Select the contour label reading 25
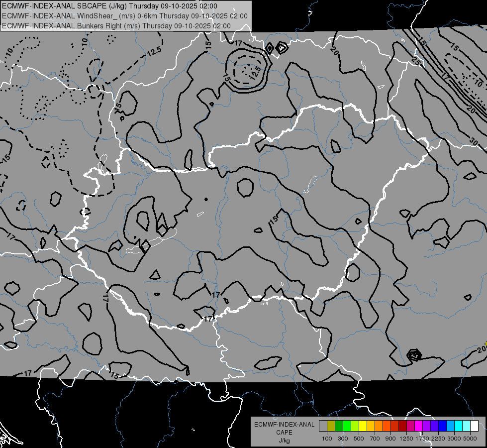 point(415,61)
